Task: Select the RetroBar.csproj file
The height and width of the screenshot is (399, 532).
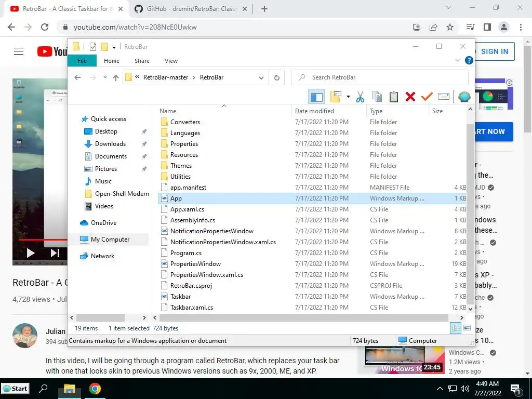Action: 191,286
